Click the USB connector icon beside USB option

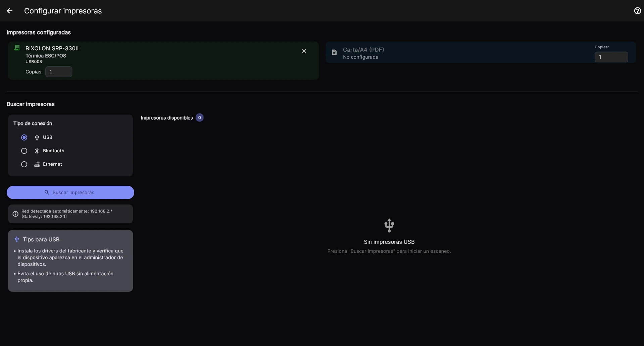[37, 137]
